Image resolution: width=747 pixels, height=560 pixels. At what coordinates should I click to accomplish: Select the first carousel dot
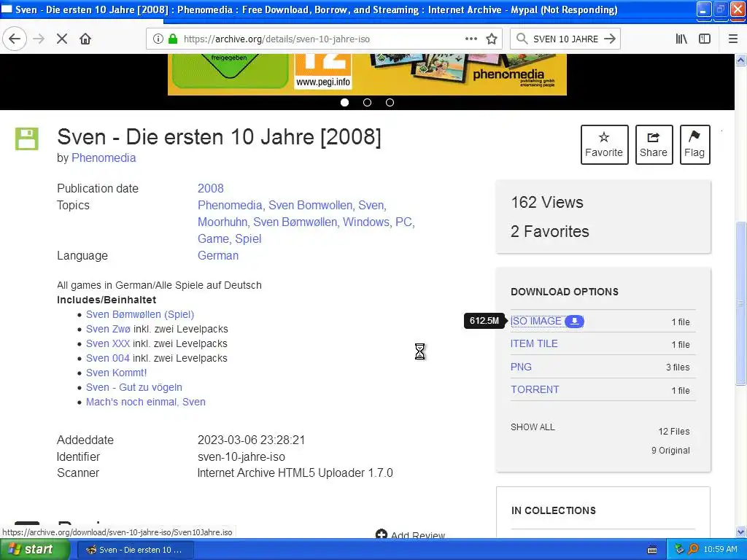tap(344, 102)
